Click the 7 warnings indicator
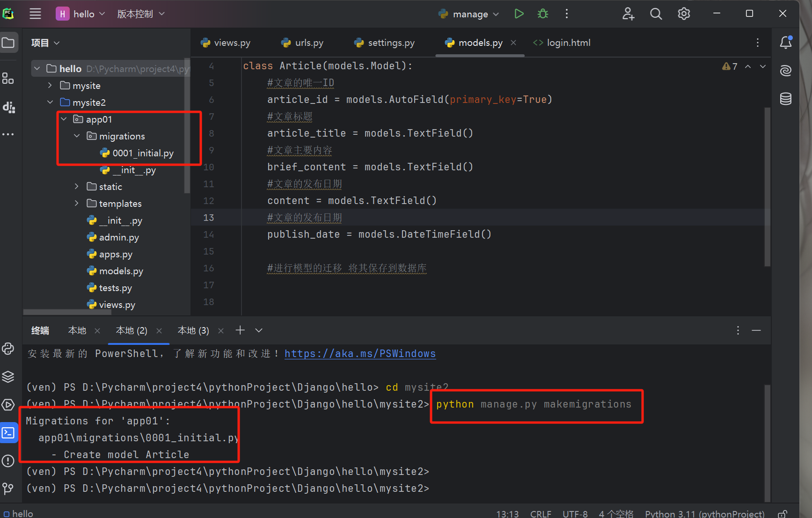Viewport: 812px width, 518px height. (730, 66)
